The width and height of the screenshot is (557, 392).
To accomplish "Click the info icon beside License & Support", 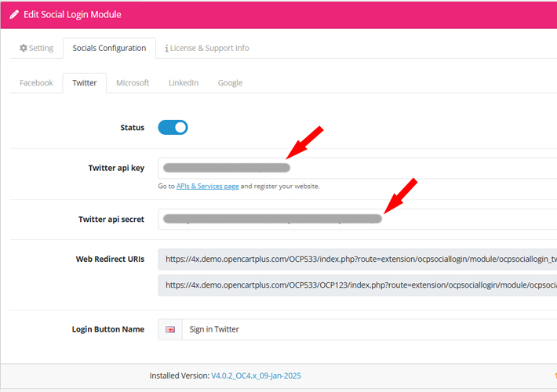I will (x=166, y=49).
